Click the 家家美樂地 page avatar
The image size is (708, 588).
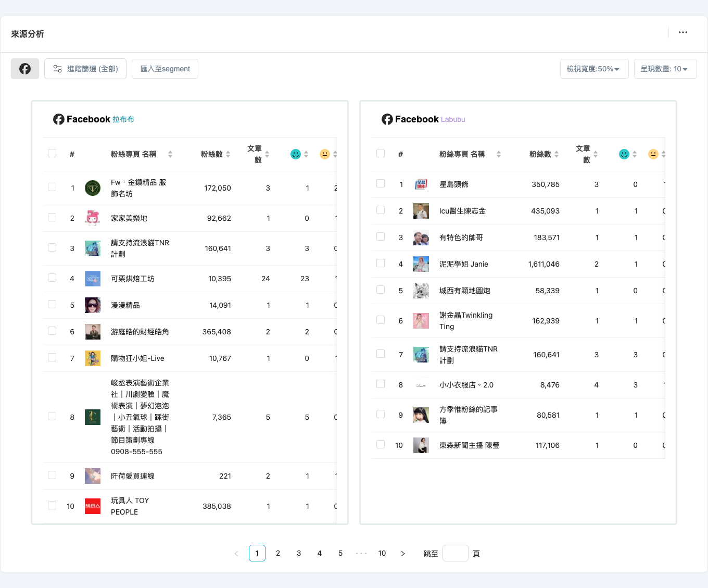[93, 218]
